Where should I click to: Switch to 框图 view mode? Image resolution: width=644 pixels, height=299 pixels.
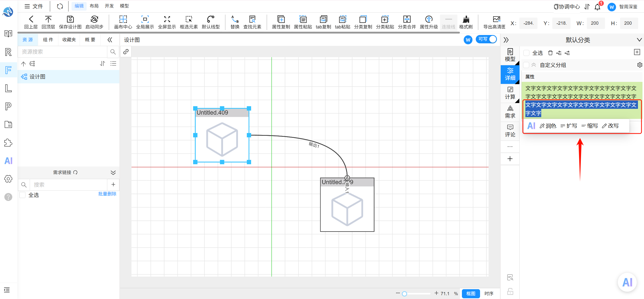tap(471, 293)
